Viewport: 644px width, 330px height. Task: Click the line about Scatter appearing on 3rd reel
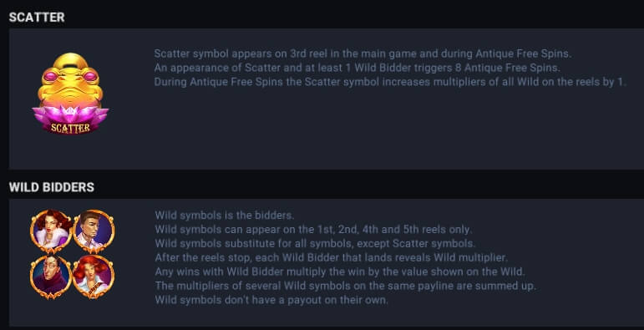[363, 53]
